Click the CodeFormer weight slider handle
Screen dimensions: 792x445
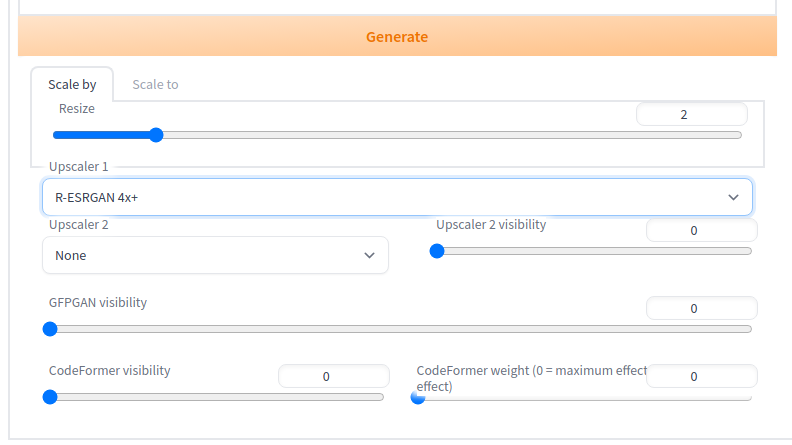pos(418,397)
